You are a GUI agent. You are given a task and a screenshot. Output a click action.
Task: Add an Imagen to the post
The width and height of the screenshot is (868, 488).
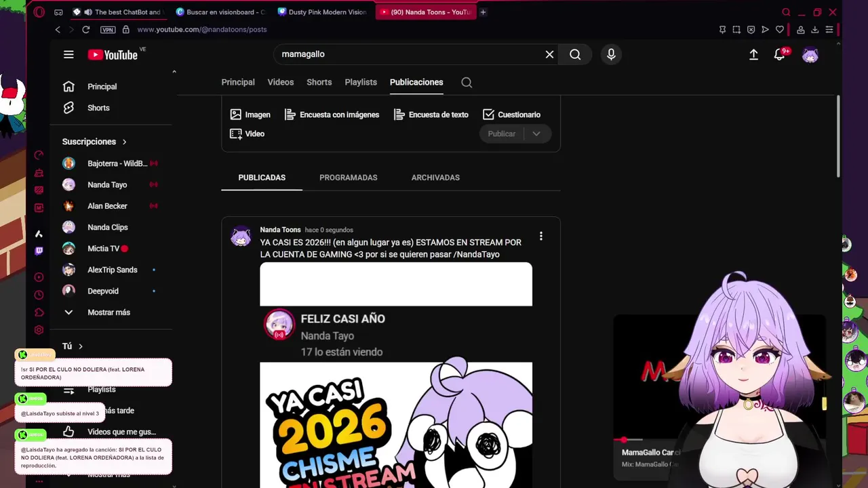(250, 115)
